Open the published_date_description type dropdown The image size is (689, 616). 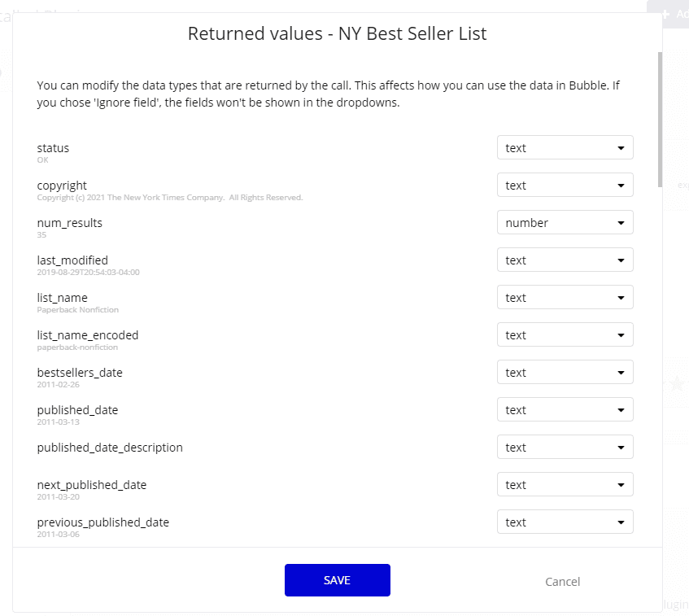point(565,447)
